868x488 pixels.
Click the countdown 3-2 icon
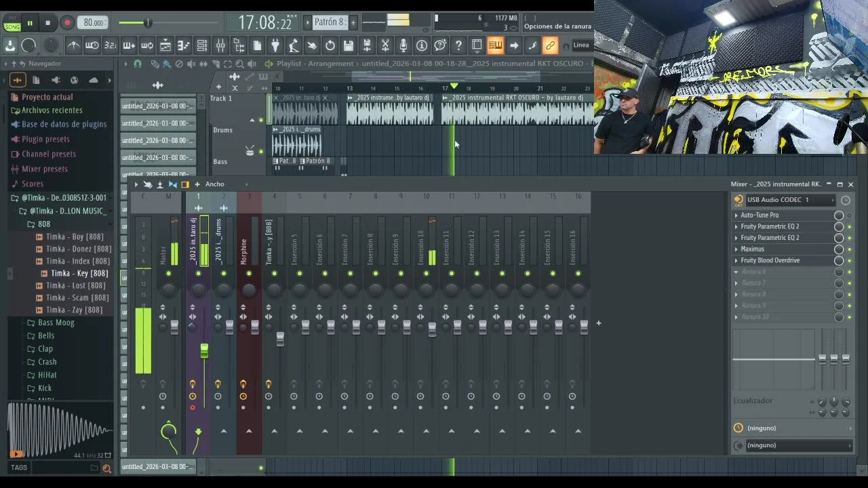tap(111, 45)
